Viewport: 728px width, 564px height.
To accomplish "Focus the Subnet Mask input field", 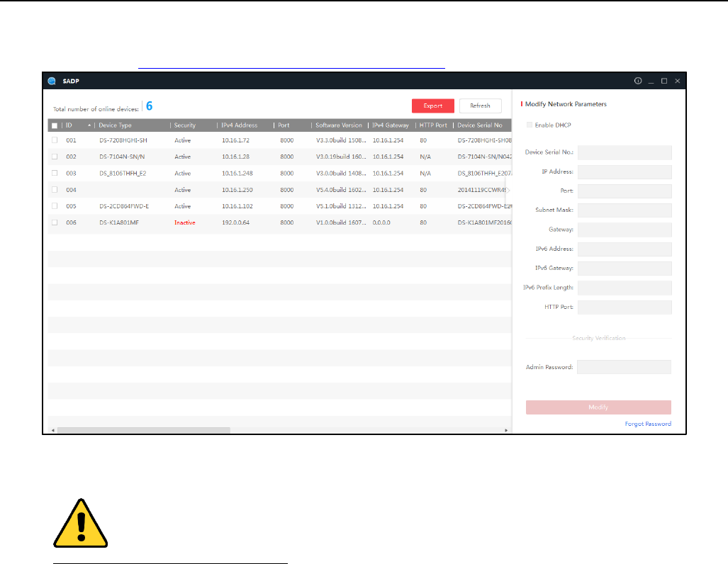I will coord(625,210).
